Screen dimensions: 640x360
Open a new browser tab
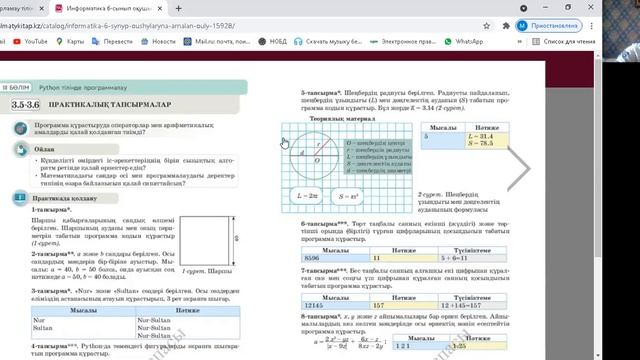(178, 8)
